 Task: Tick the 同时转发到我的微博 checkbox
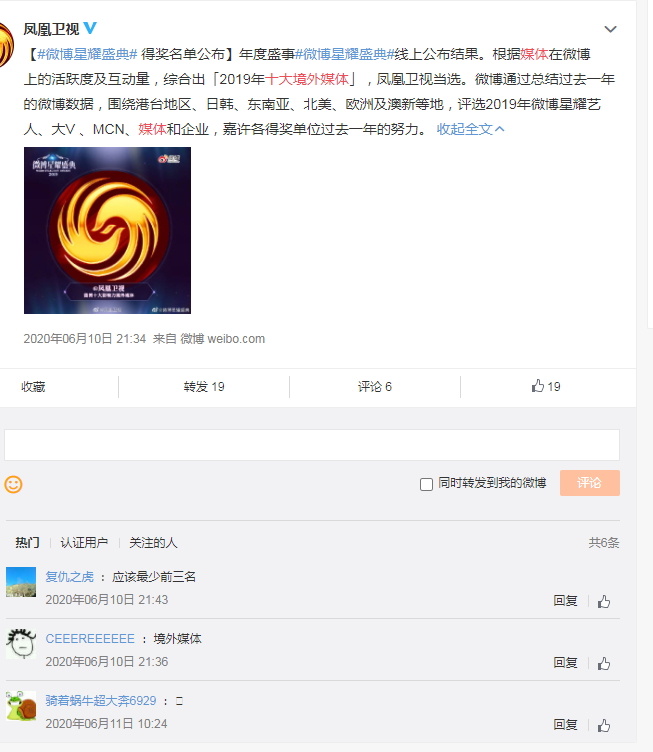426,484
